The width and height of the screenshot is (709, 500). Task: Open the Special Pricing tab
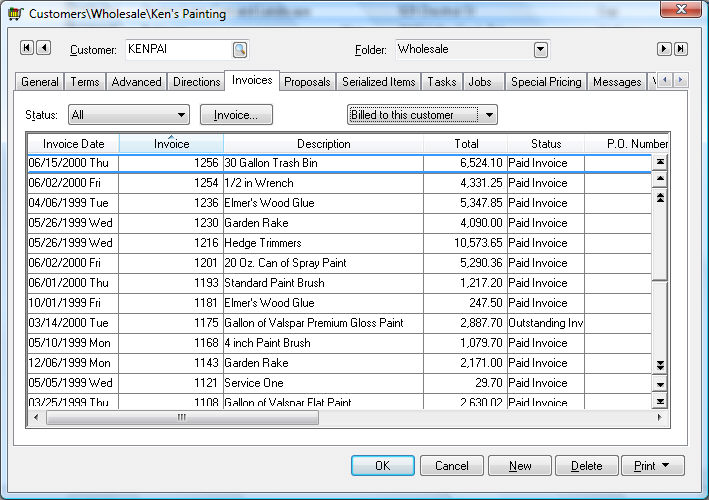click(x=545, y=82)
